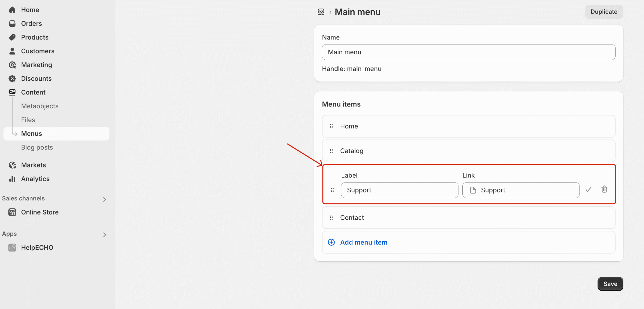Go to Metaobjects under Content

pos(40,106)
